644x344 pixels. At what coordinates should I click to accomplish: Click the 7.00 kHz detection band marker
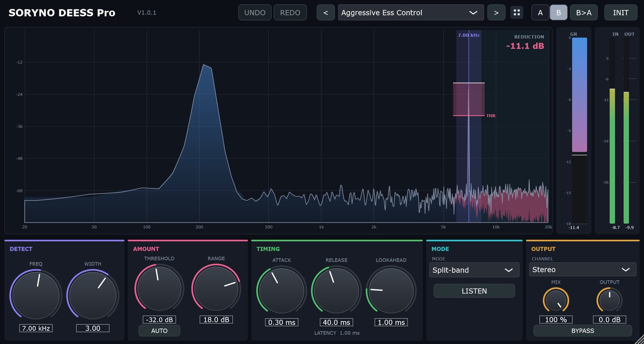[x=469, y=35]
